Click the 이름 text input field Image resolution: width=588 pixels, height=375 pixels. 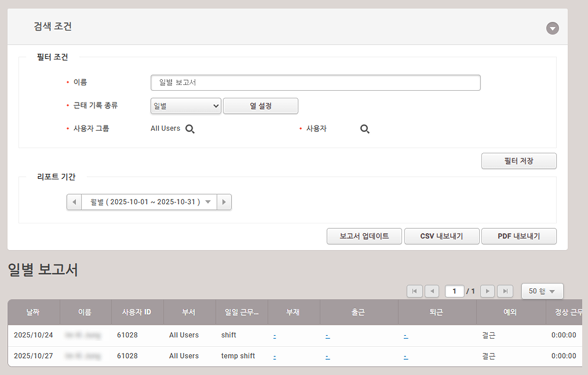pyautogui.click(x=315, y=83)
